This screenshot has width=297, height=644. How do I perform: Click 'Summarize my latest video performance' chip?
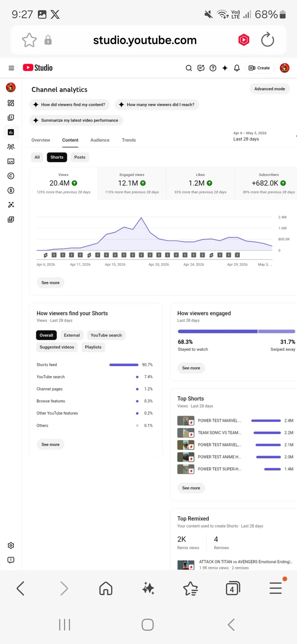click(x=76, y=120)
